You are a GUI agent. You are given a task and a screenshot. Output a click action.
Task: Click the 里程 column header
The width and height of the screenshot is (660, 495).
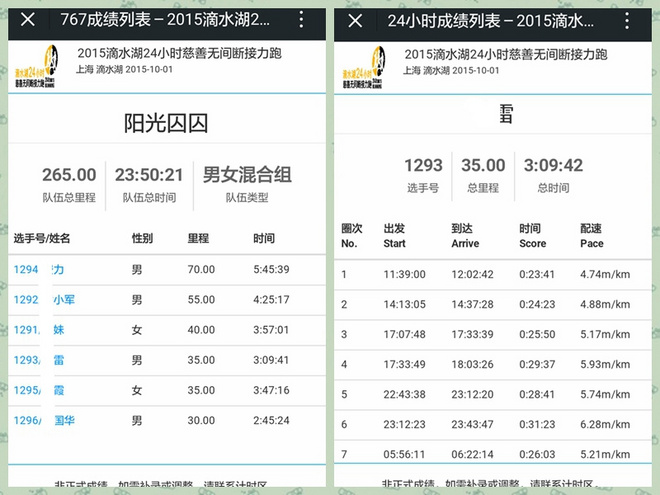[198, 238]
